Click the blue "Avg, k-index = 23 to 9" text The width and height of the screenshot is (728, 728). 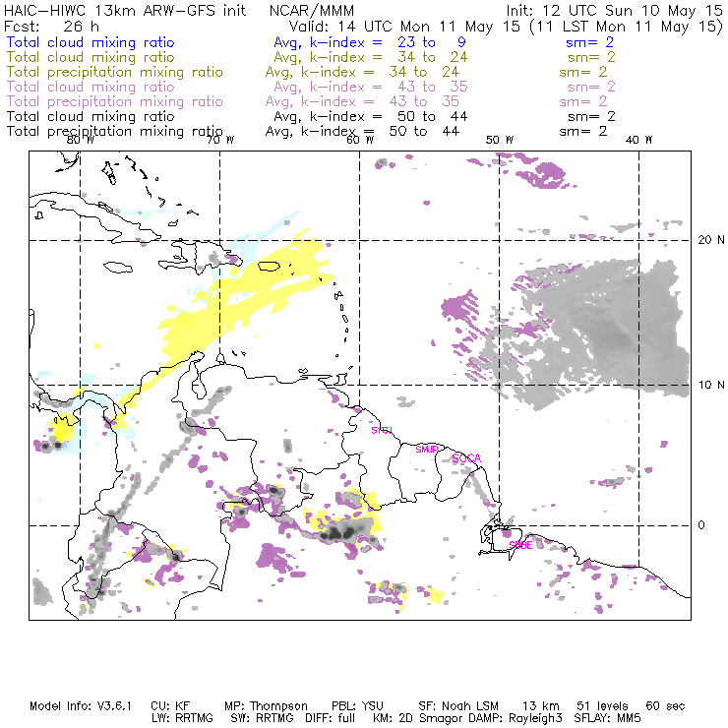[x=370, y=42]
